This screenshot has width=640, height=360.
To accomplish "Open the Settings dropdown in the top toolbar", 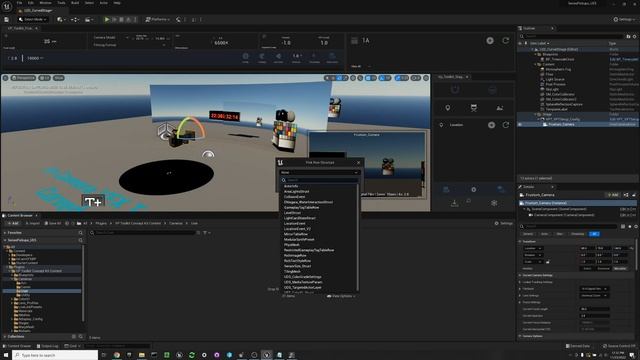I will tap(623, 19).
